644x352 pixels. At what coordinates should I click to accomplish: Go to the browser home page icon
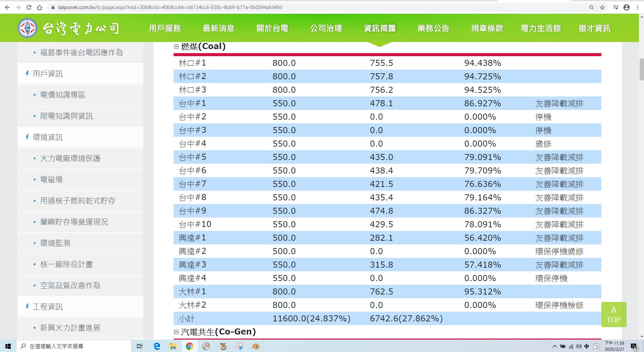[40, 7]
